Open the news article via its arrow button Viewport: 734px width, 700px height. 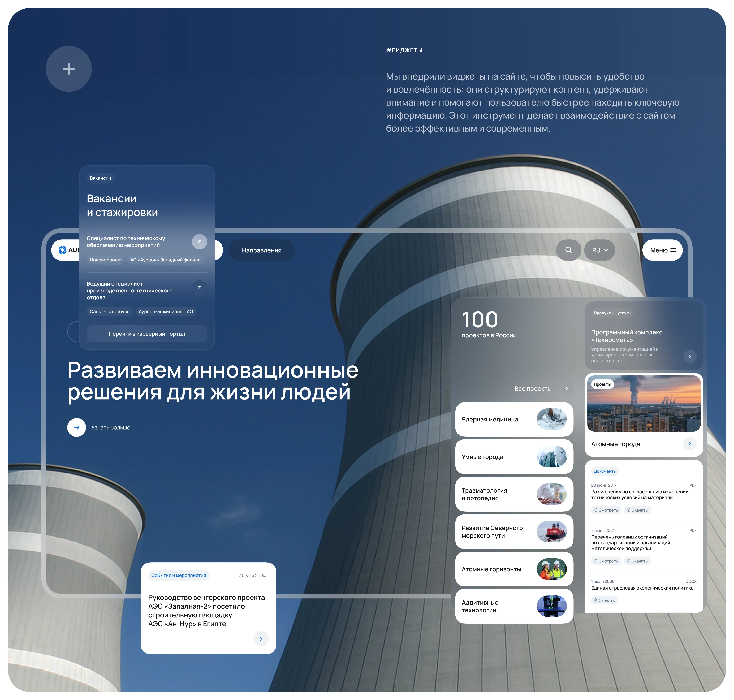click(x=261, y=639)
